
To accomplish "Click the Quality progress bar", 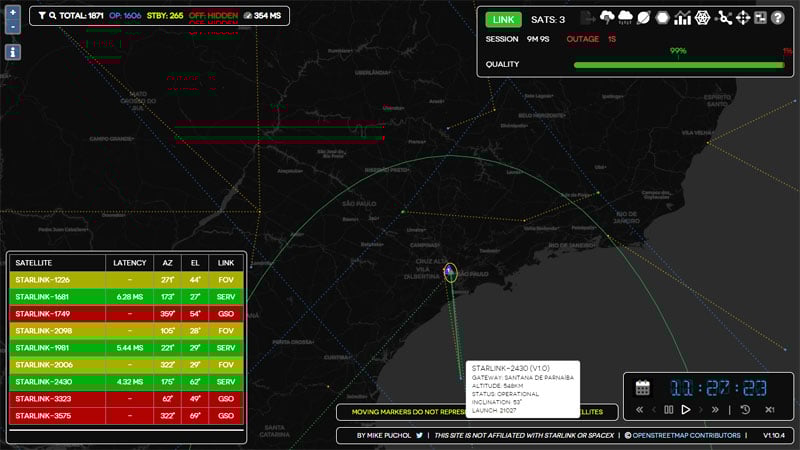I will 679,65.
